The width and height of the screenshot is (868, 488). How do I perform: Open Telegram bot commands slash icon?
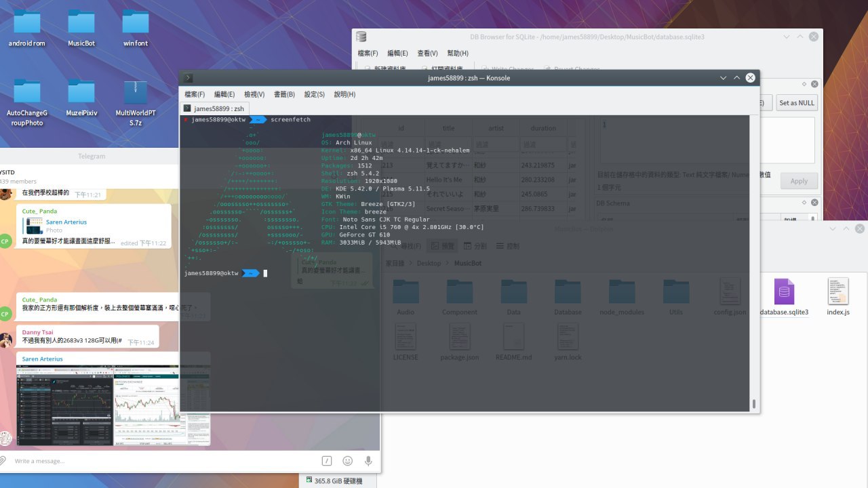(327, 461)
